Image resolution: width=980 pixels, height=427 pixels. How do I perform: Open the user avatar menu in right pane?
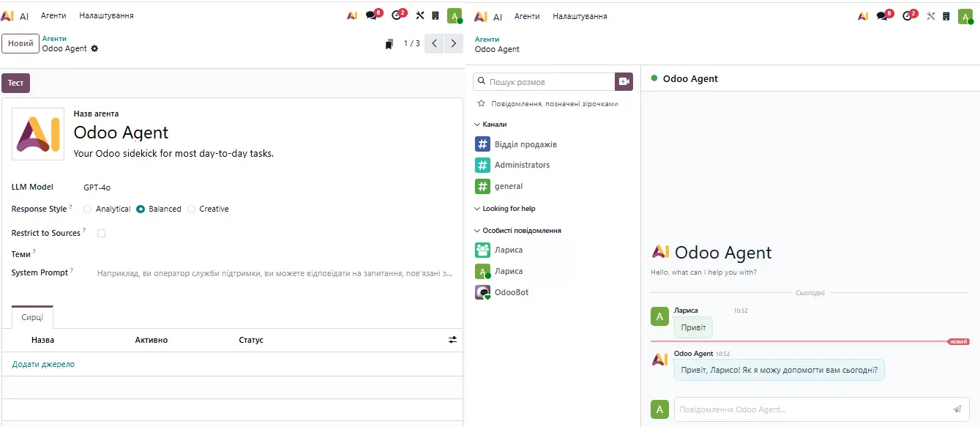(965, 15)
